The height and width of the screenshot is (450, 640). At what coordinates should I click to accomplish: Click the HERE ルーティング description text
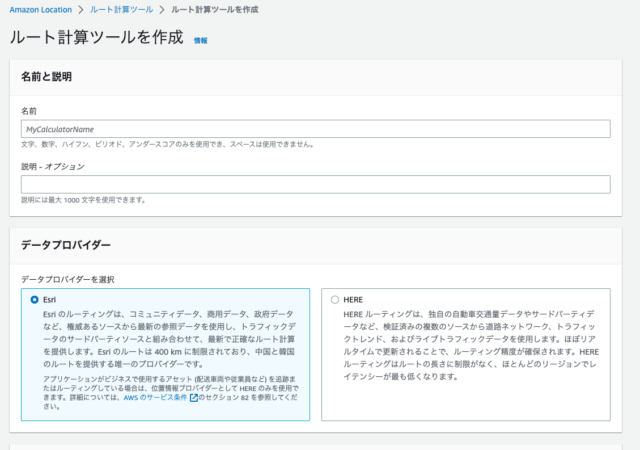[x=471, y=345]
